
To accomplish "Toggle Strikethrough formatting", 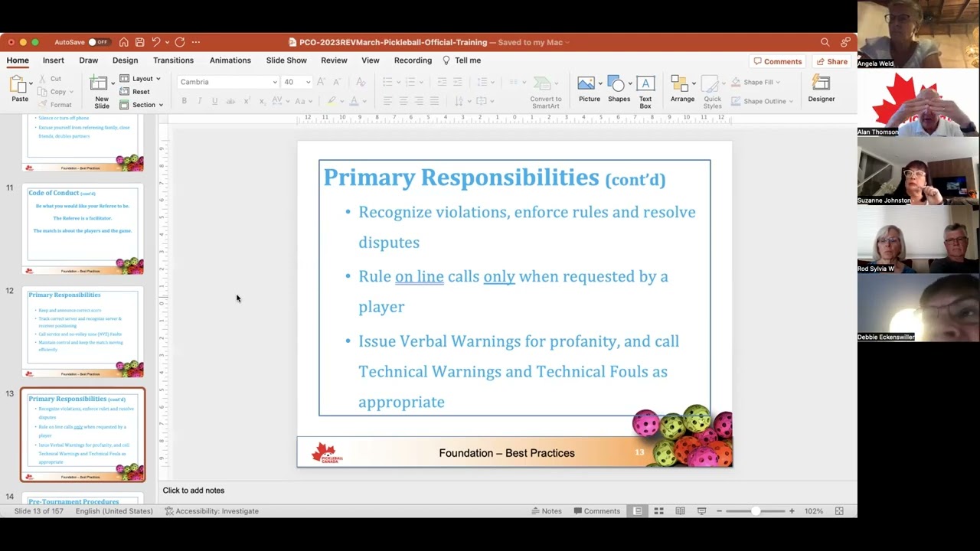I will click(x=230, y=101).
